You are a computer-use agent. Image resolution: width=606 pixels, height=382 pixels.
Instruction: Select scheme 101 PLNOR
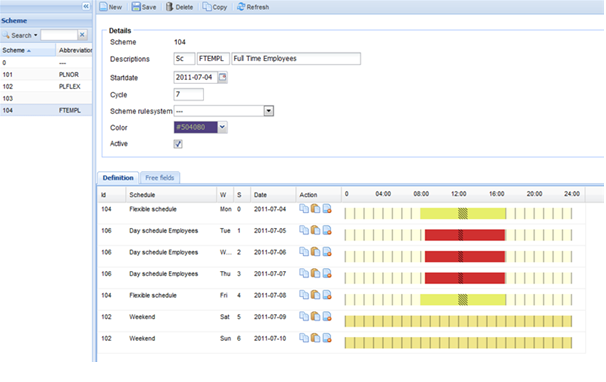pos(46,75)
